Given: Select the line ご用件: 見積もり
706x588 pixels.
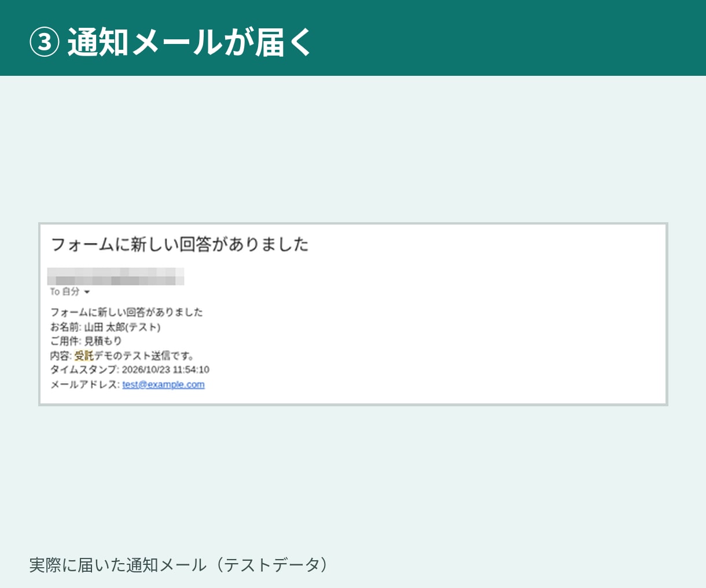Looking at the screenshot, I should point(86,341).
